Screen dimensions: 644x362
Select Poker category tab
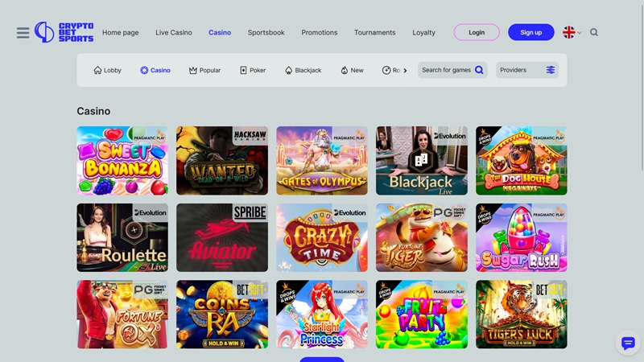coord(253,70)
